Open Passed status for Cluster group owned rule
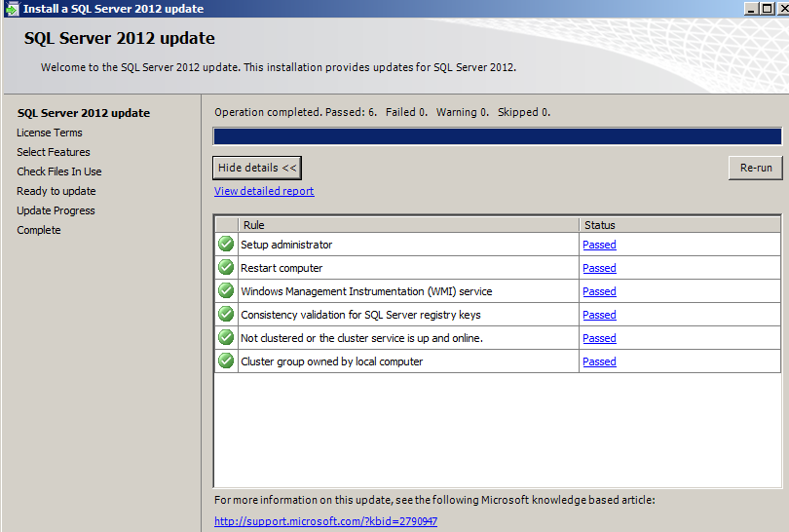 point(599,361)
